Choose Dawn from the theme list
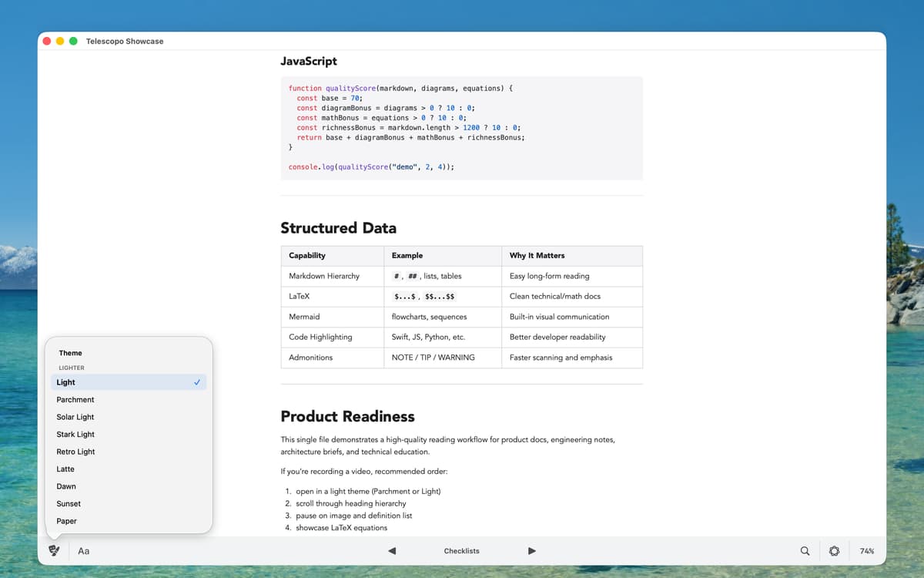This screenshot has height=578, width=924. coord(66,486)
